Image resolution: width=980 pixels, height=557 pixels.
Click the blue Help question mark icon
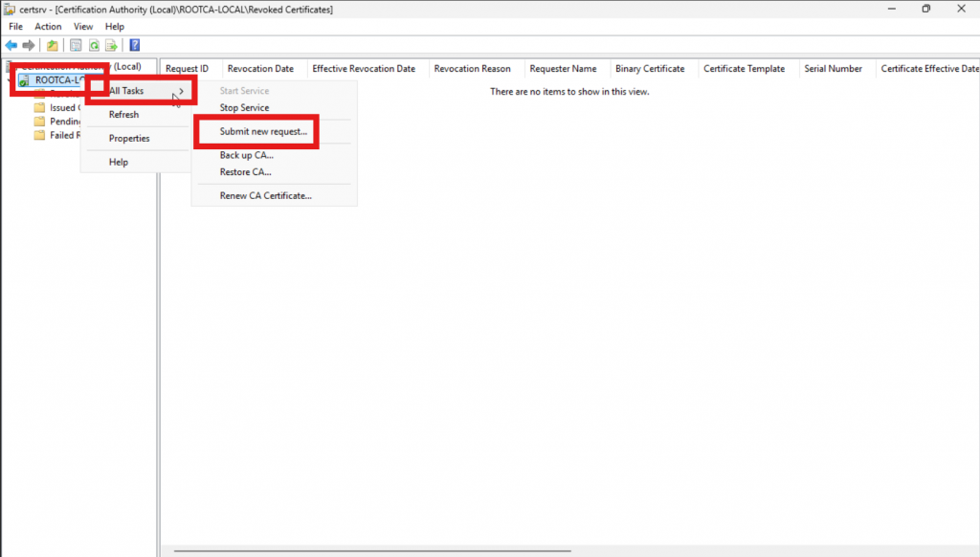click(135, 45)
